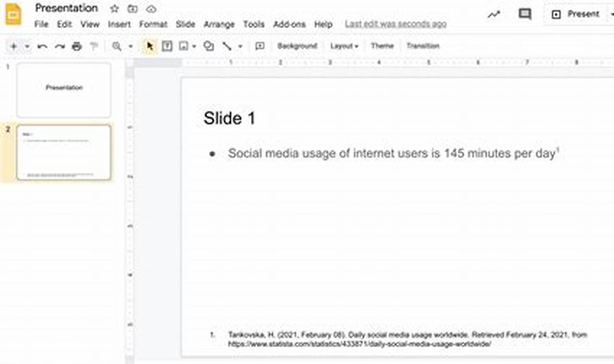Image resolution: width=614 pixels, height=364 pixels.
Task: Select the Paint format tool
Action: coord(94,46)
